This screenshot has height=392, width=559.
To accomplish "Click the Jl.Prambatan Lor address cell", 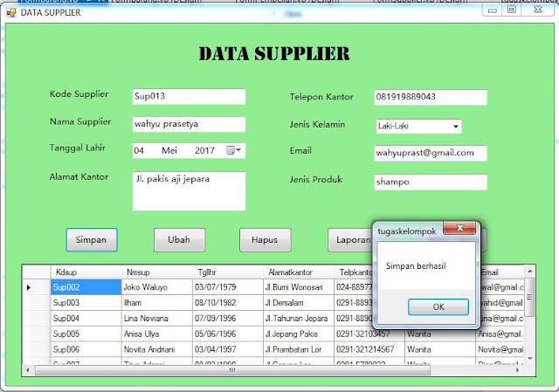I will point(299,349).
